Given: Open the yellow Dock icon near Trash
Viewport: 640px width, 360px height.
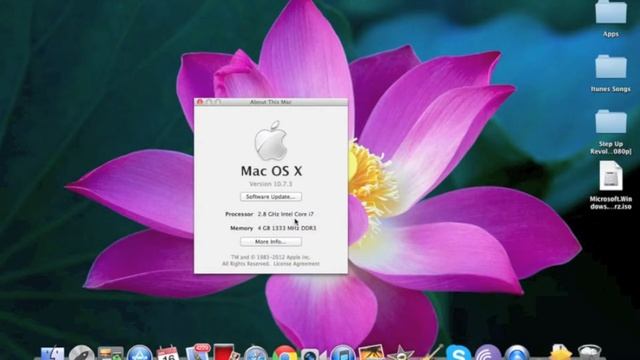Looking at the screenshot, I should (x=560, y=353).
